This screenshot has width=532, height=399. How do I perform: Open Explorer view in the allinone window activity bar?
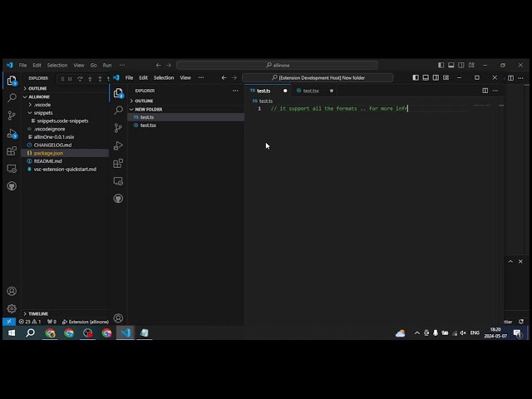[x=12, y=81]
